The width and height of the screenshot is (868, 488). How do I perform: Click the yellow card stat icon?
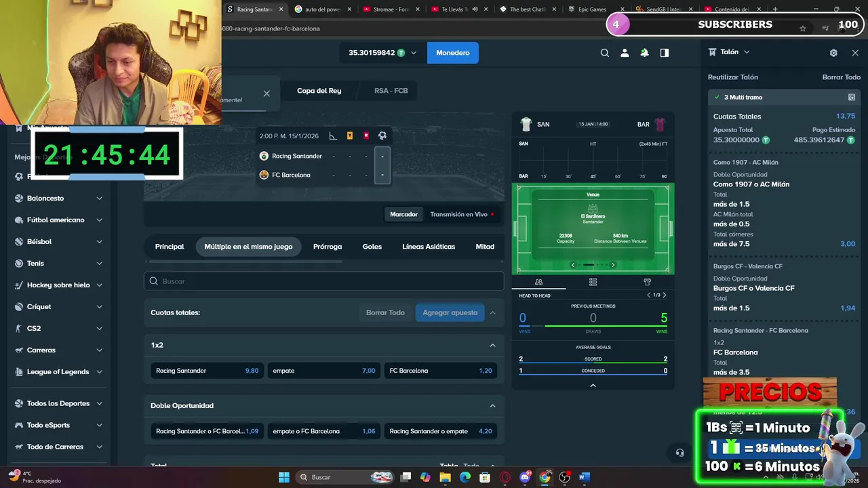350,136
